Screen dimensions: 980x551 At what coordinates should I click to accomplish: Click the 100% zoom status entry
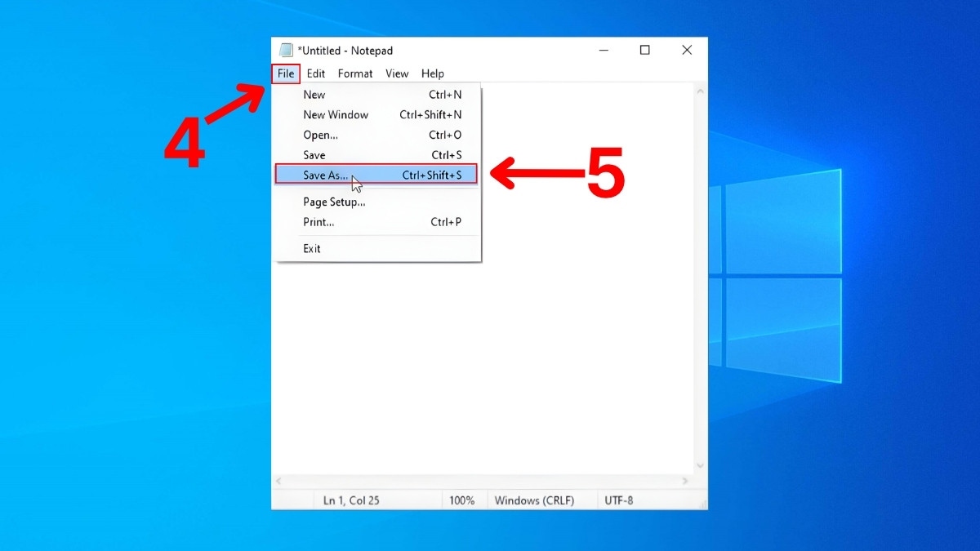(461, 500)
